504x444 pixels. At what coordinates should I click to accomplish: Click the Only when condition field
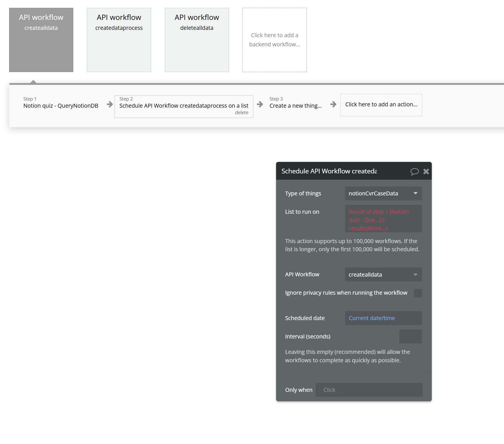point(369,390)
